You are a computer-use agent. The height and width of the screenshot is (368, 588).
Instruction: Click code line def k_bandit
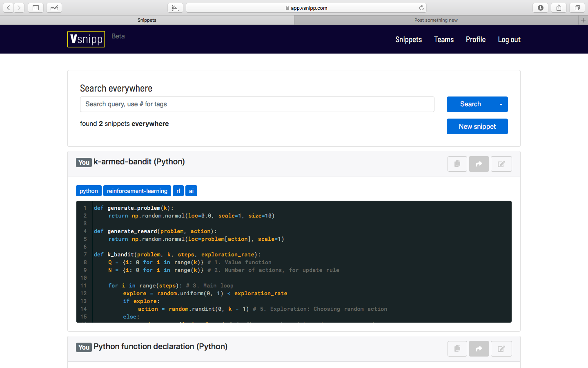coord(177,254)
